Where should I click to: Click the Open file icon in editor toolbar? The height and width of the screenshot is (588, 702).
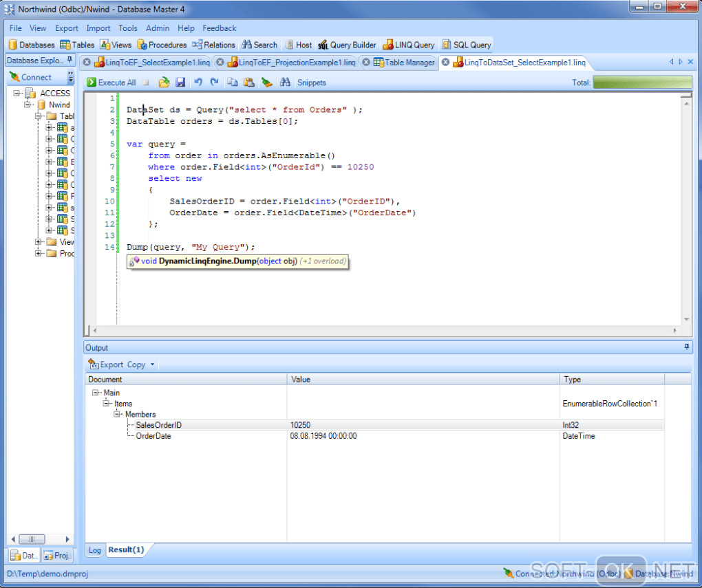(x=164, y=83)
